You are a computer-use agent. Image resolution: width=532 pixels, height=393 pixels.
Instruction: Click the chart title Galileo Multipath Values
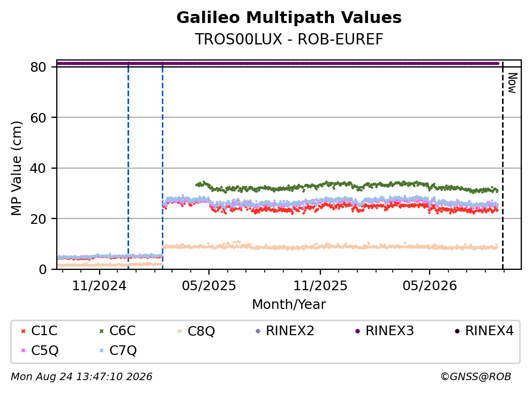click(x=289, y=18)
